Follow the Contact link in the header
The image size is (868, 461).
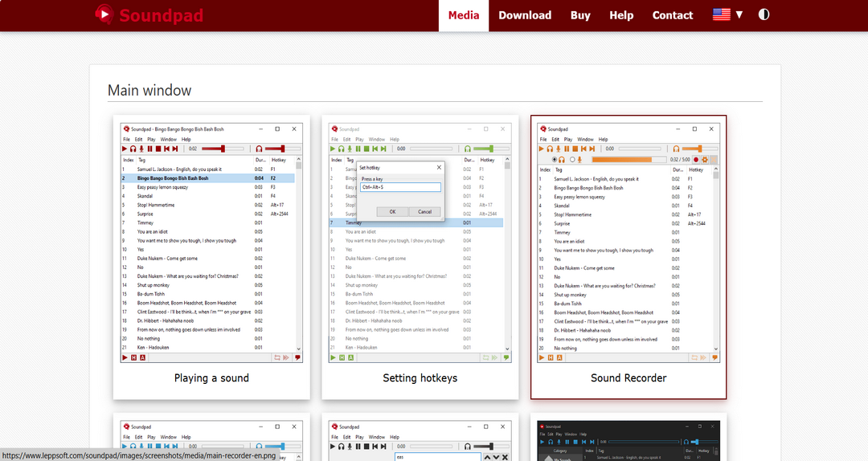(x=673, y=15)
